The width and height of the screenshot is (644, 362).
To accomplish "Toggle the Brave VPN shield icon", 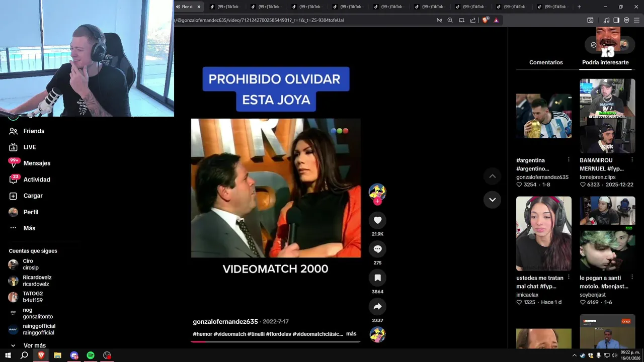I will [626, 20].
